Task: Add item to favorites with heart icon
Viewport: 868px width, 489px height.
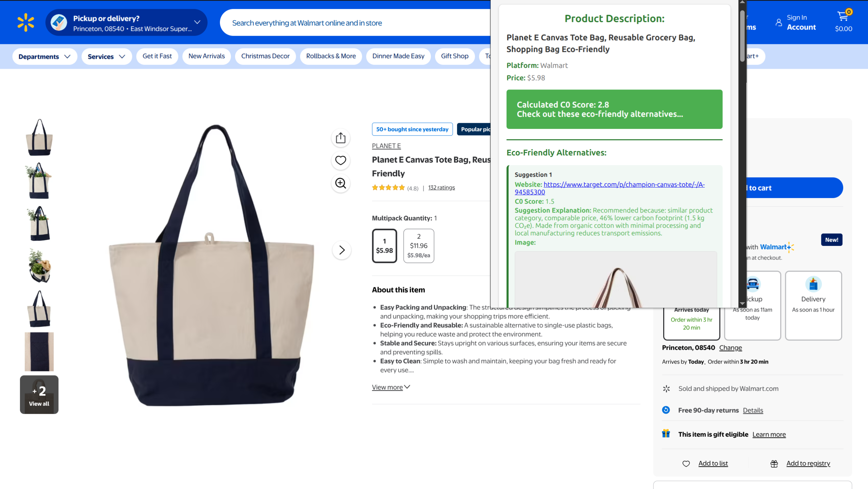Action: point(341,160)
